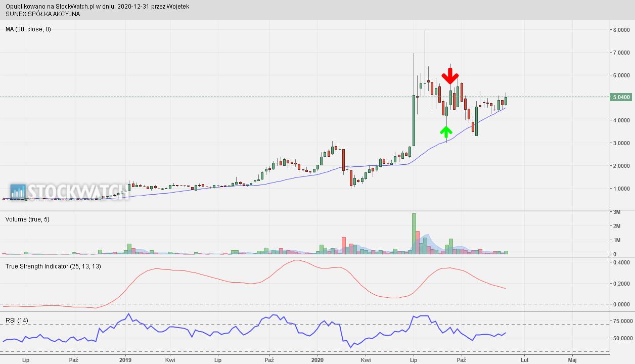
Task: Click the 0,0000 TSI axis value
Action: (x=621, y=304)
